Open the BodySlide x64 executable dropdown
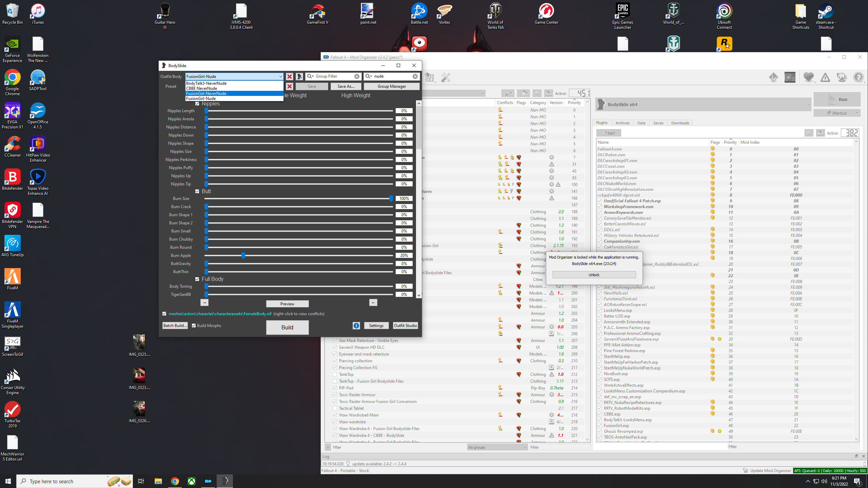The width and height of the screenshot is (868, 488). click(x=808, y=105)
